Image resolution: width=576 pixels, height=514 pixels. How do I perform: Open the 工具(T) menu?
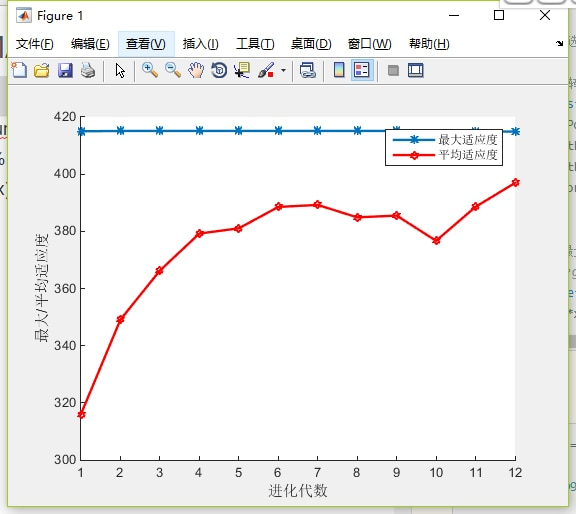click(255, 44)
